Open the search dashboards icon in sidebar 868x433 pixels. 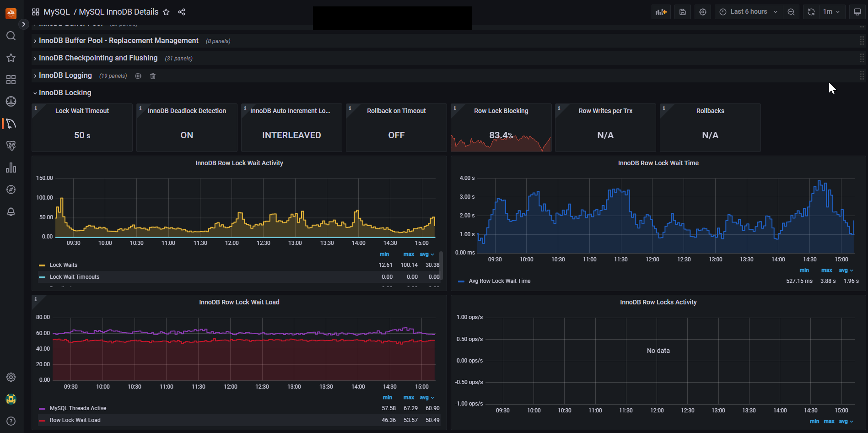[11, 36]
